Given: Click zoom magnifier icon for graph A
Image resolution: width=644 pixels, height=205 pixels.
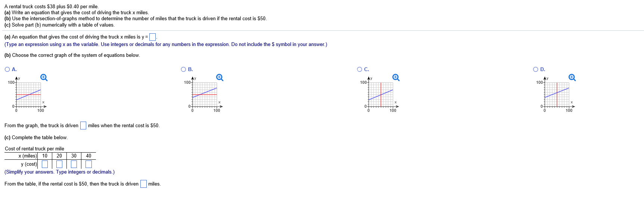Looking at the screenshot, I should click(44, 77).
